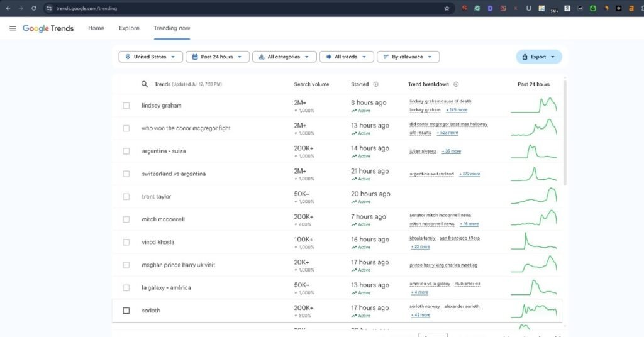Select checkbox for sorloth

coord(126,311)
